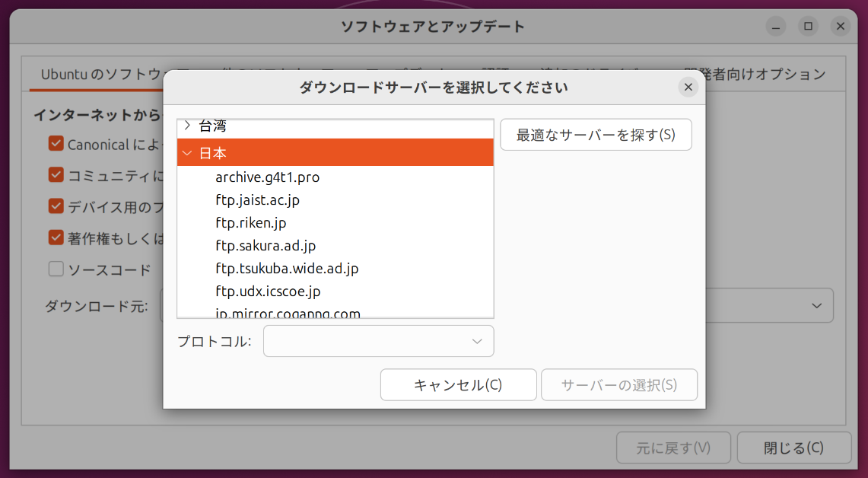Close the download server selection dialog
This screenshot has width=868, height=478.
[x=688, y=88]
